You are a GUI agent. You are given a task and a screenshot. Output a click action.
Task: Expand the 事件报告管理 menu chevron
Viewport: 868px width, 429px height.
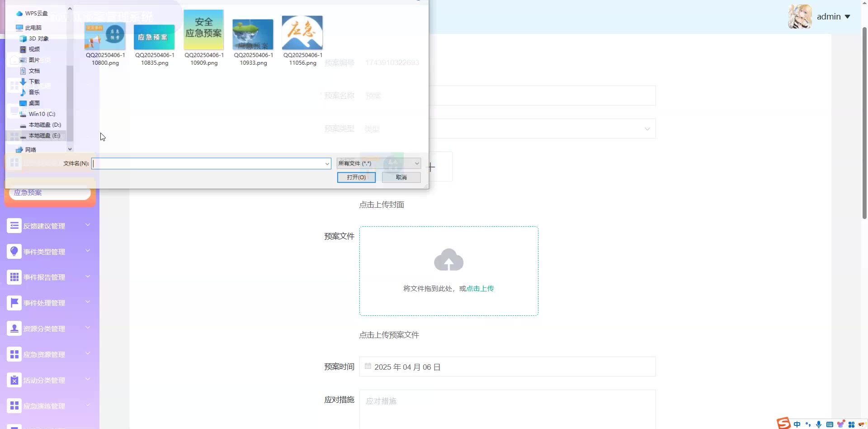click(88, 276)
